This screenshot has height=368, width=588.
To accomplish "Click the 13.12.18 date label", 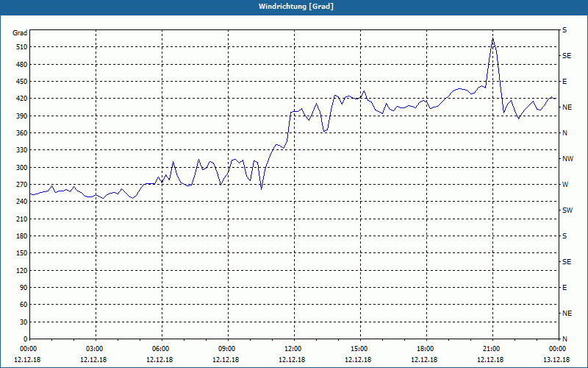I will [556, 360].
